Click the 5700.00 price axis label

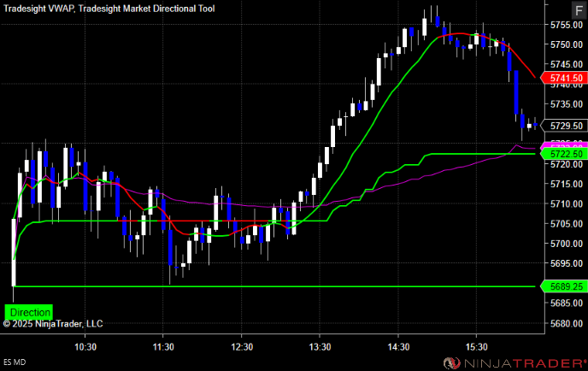click(567, 244)
